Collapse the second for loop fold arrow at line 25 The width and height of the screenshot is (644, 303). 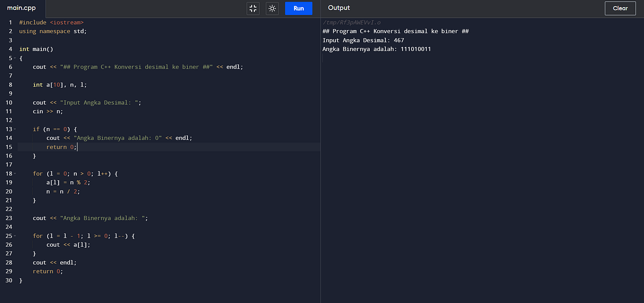(x=15, y=236)
